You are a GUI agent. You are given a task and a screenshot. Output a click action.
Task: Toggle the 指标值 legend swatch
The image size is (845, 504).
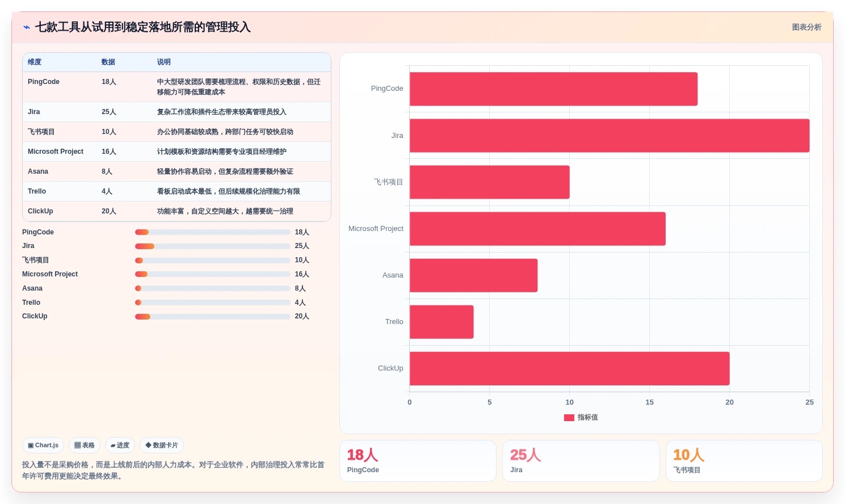click(x=569, y=418)
